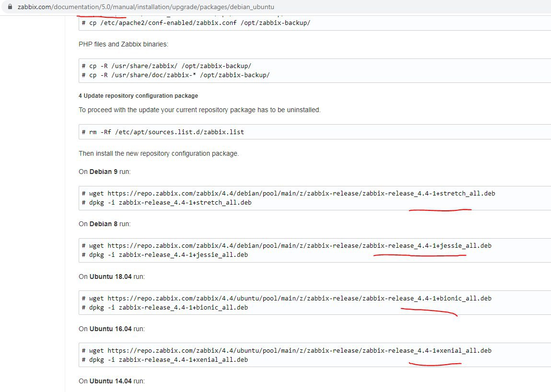This screenshot has height=392, width=551.
Task: Select the 'PHP files and Zabbix binaries:' text
Action: 123,44
